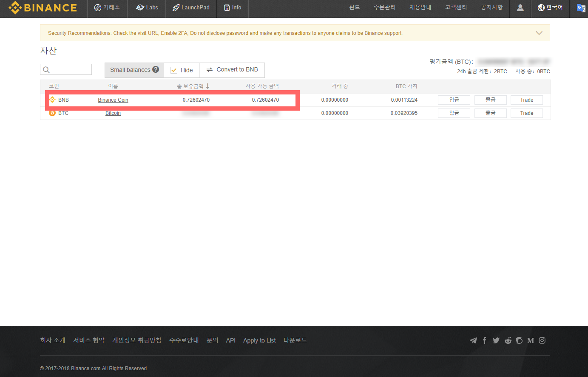Click the Instagram icon in the footer
This screenshot has width=588, height=377.
(x=542, y=340)
